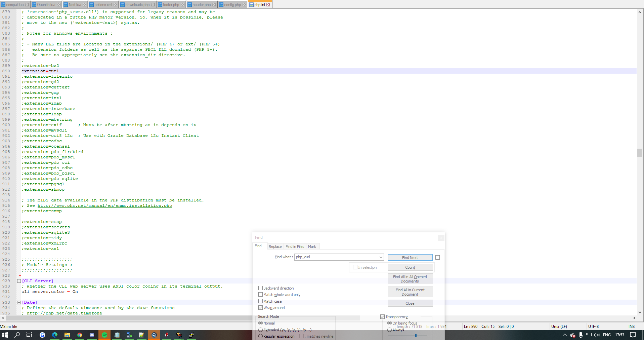644x340 pixels.
Task: Open File Explorer from taskbar
Action: pyautogui.click(x=67, y=335)
